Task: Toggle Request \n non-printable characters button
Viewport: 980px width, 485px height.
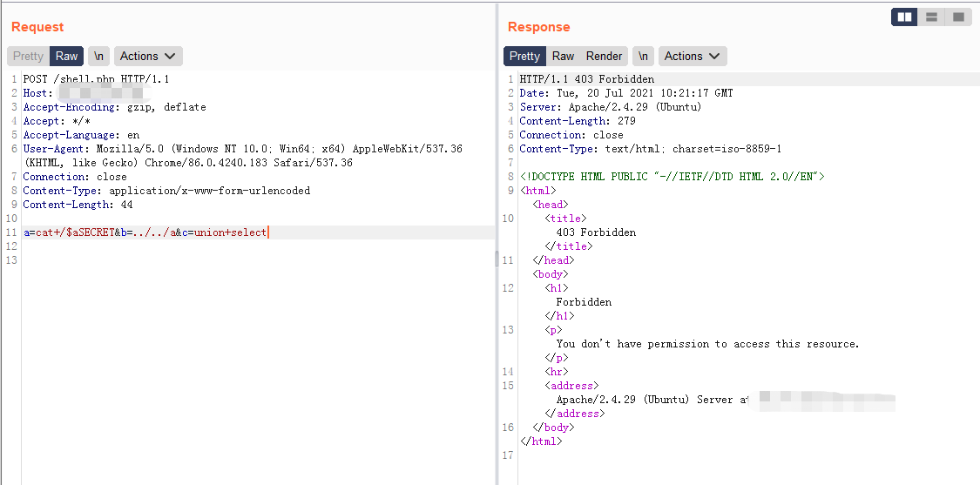Action: pyautogui.click(x=98, y=57)
